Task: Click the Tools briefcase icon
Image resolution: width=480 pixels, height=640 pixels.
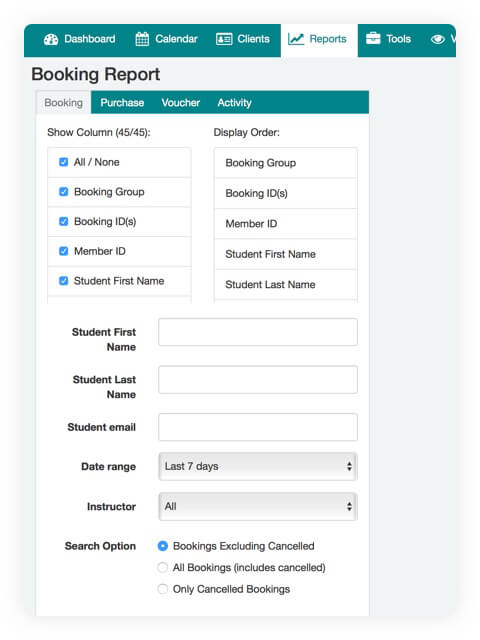Action: 373,39
